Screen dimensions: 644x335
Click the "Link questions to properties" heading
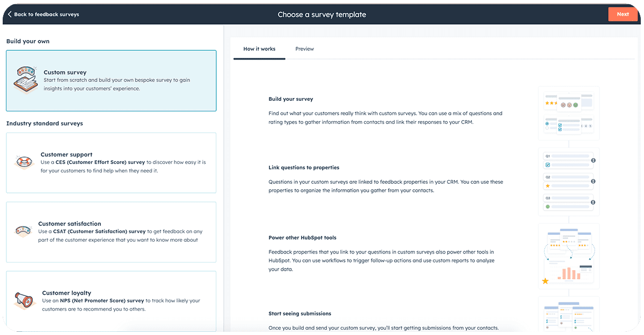tap(304, 168)
